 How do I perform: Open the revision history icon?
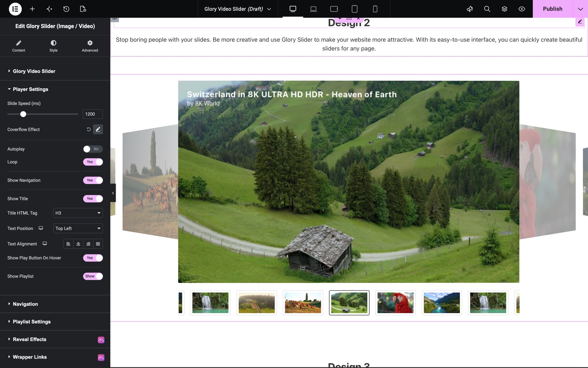pyautogui.click(x=66, y=9)
